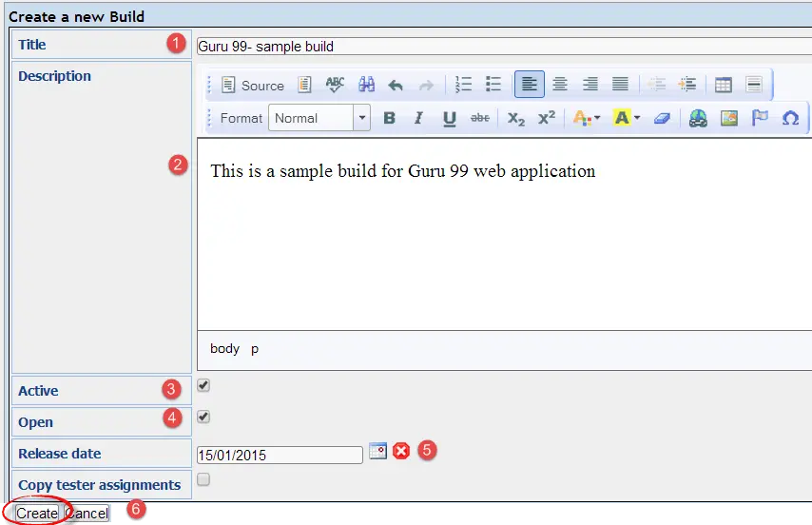Click the Source view button
Screen dimensions: 812x525
[x=253, y=85]
